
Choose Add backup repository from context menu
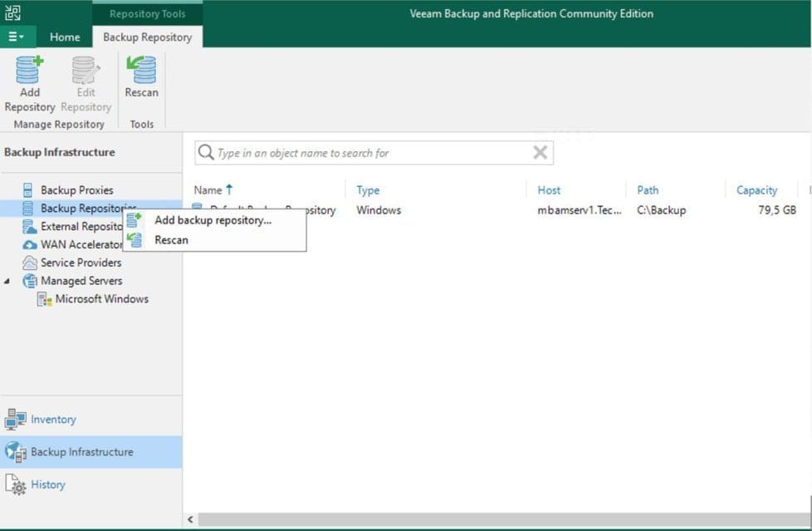213,220
